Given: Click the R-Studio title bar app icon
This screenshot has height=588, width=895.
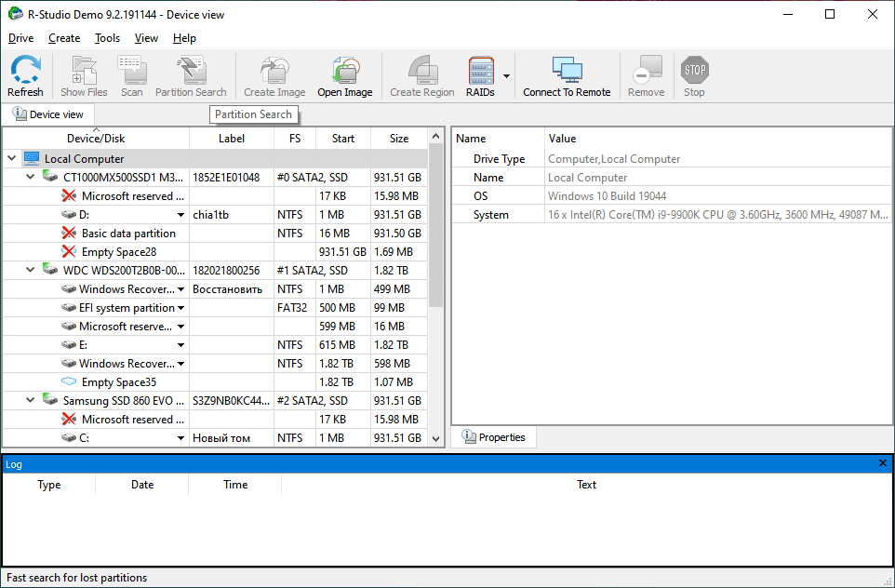Looking at the screenshot, I should [16, 14].
